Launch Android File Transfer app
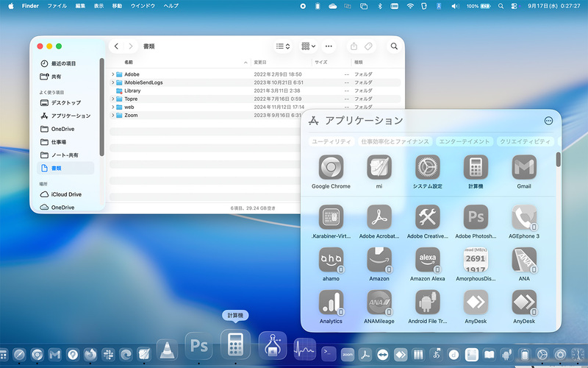The width and height of the screenshot is (588, 368). tap(427, 302)
